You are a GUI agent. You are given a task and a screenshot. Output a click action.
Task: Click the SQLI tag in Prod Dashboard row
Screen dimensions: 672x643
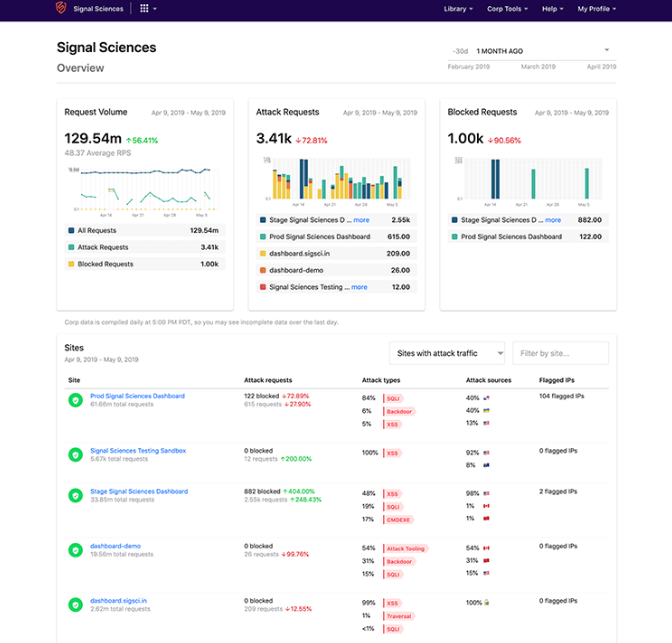coord(393,399)
